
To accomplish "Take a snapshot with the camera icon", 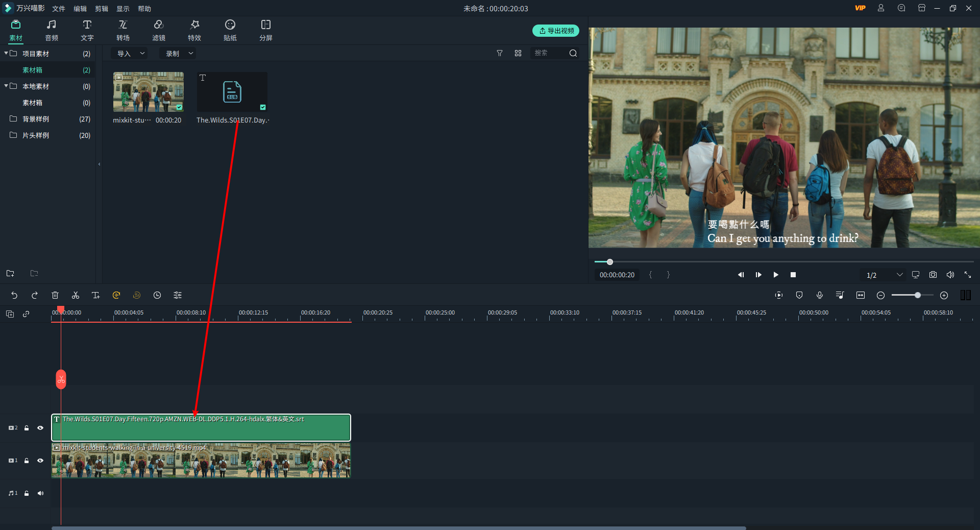I will 933,275.
